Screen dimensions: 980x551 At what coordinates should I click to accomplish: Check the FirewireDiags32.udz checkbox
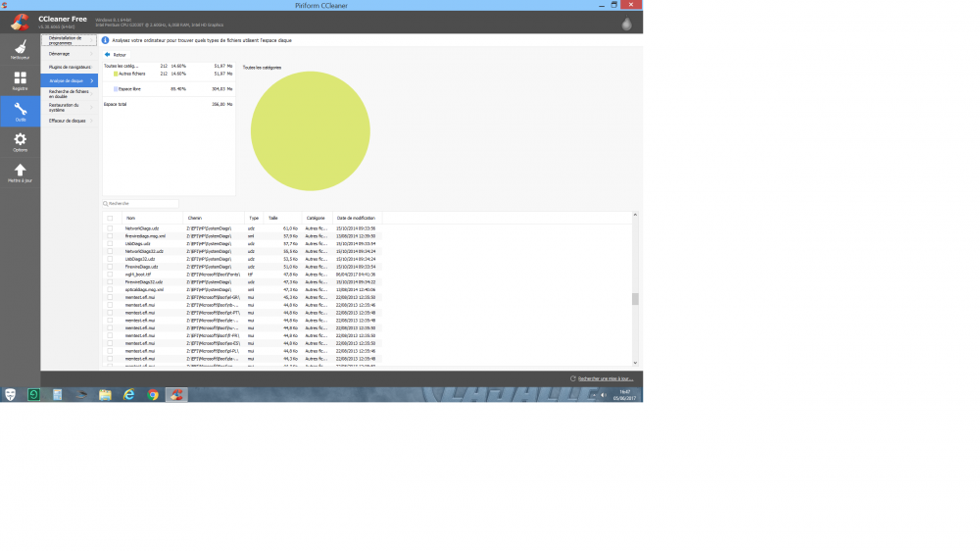point(110,282)
